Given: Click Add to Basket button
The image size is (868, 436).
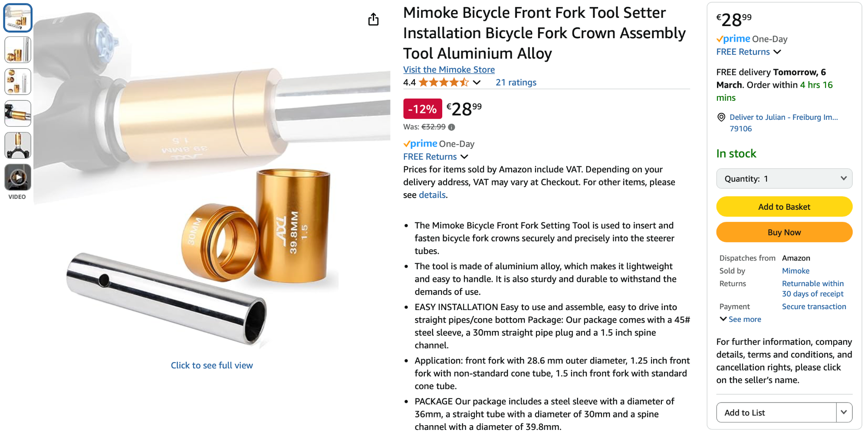Looking at the screenshot, I should (784, 207).
